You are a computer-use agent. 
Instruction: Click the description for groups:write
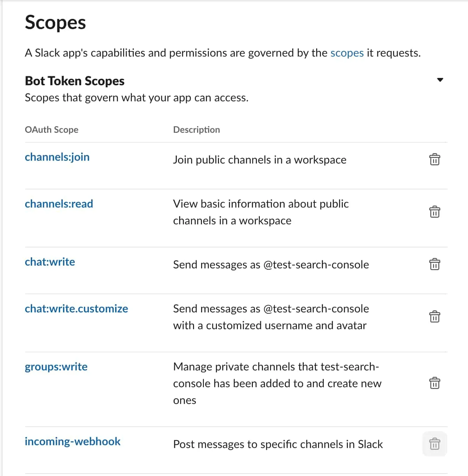277,383
